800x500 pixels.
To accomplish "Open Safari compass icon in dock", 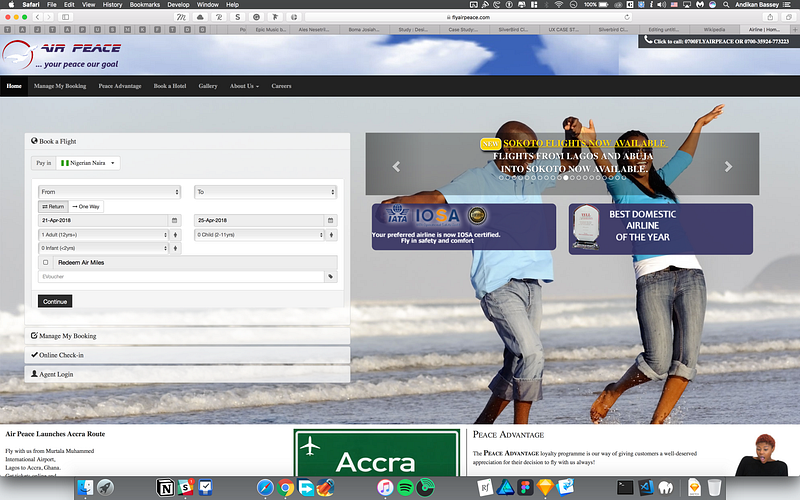I will pyautogui.click(x=265, y=488).
